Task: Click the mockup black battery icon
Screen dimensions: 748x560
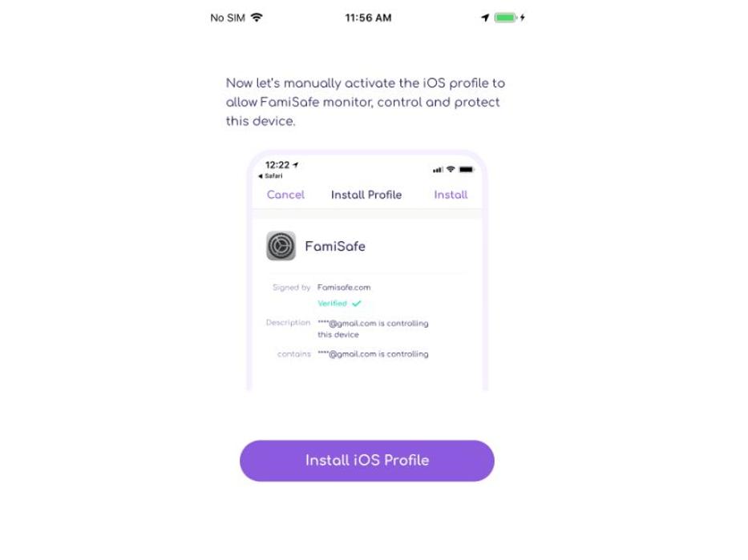Action: pyautogui.click(x=466, y=169)
